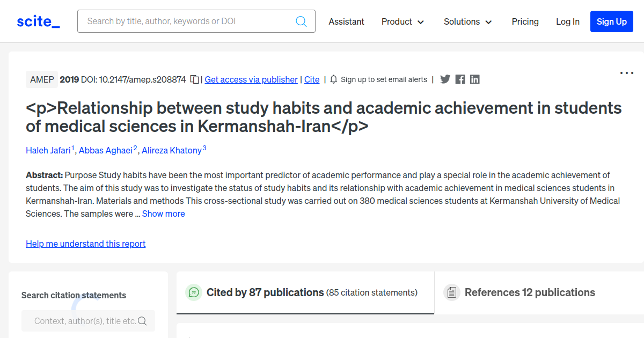Open the Product dropdown menu
The width and height of the screenshot is (644, 338).
coord(402,21)
